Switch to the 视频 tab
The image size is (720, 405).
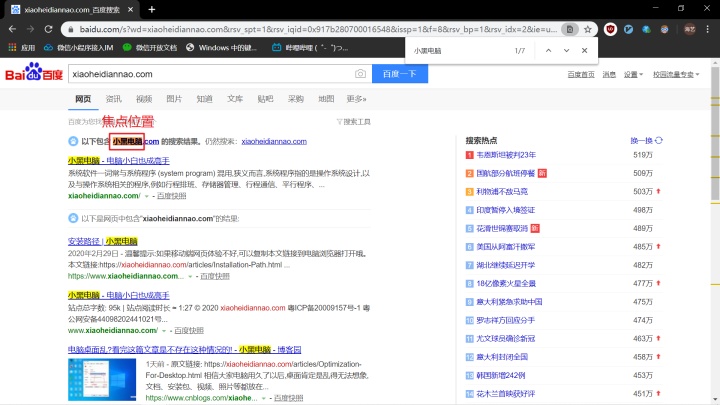144,99
